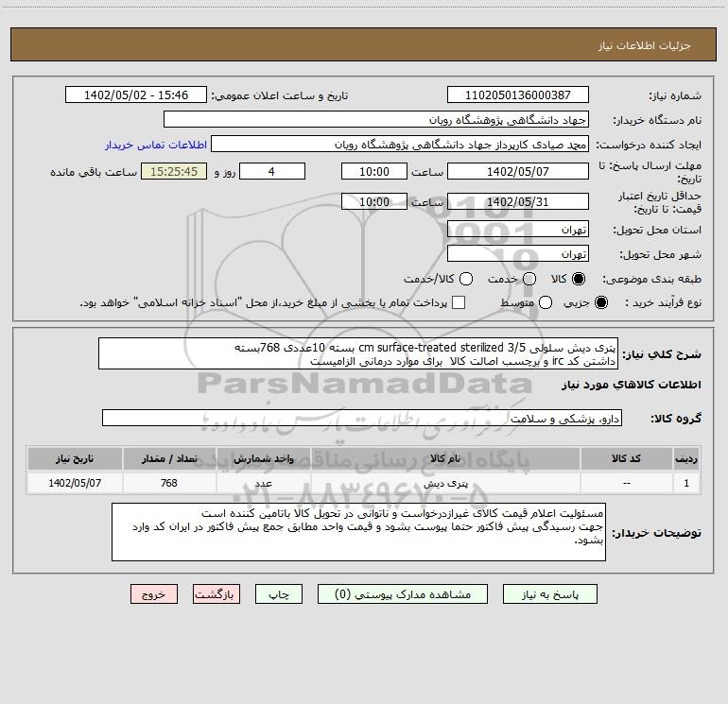Click the table date cell 1402/05/07
This screenshot has height=704, width=728.
tap(75, 483)
